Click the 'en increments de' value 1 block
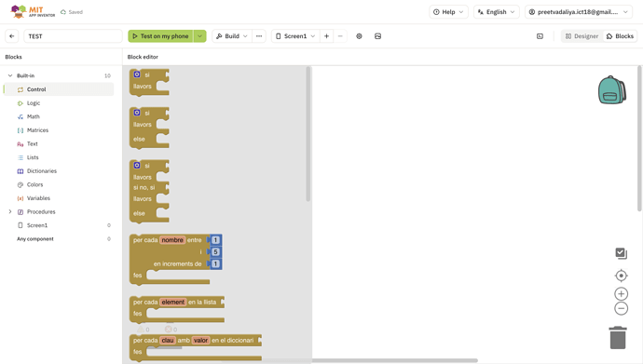Image resolution: width=643 pixels, height=364 pixels. tap(215, 263)
